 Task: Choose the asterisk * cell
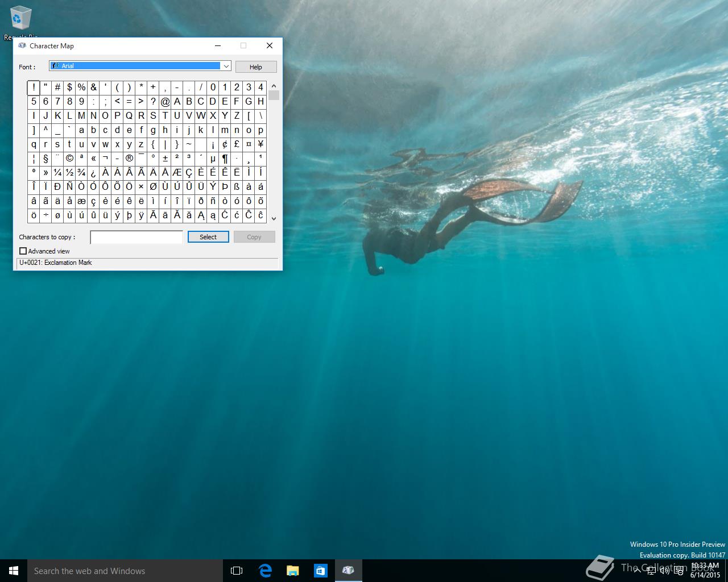pyautogui.click(x=141, y=87)
